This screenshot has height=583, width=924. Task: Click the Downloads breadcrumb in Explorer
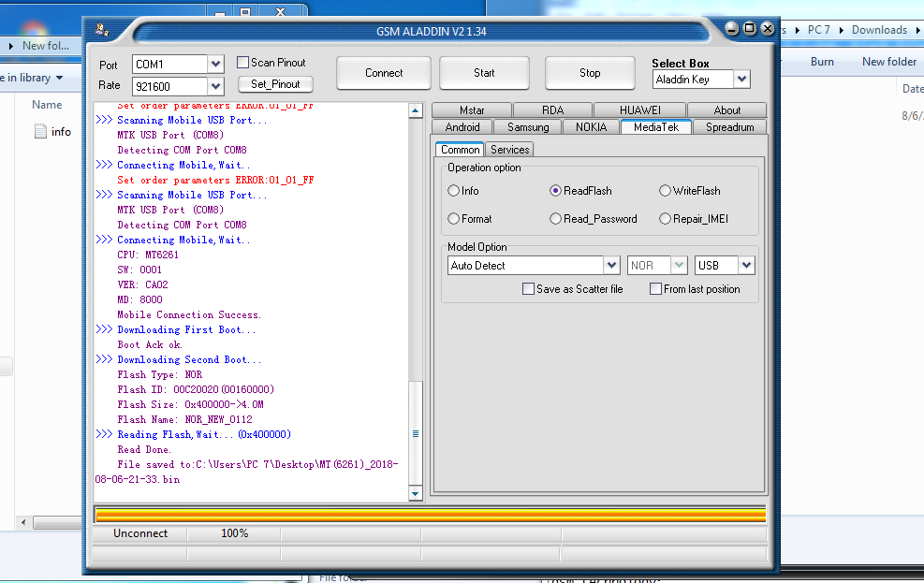(879, 30)
